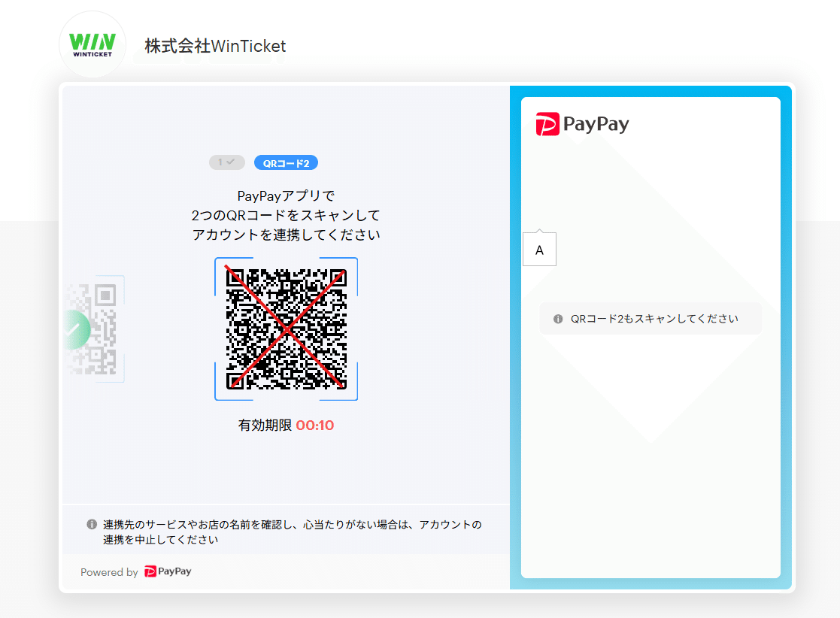Screen dimensions: 840x618
Task: Click the partial QR code at the left edge
Action: coord(92,329)
